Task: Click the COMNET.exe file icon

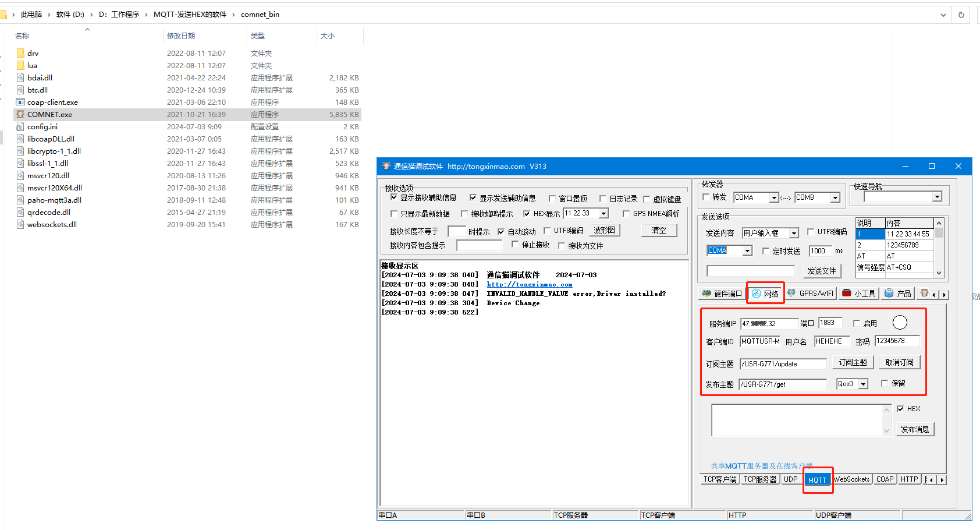Action: tap(21, 114)
